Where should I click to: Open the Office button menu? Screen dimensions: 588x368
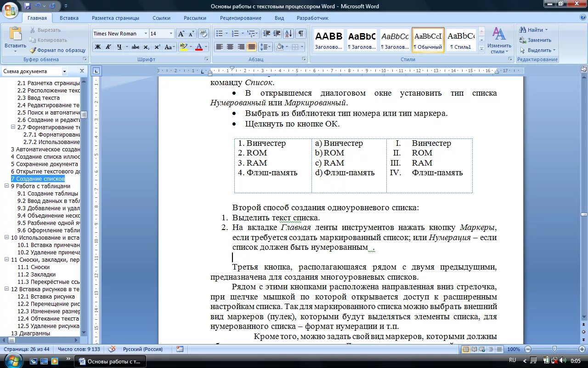[10, 9]
